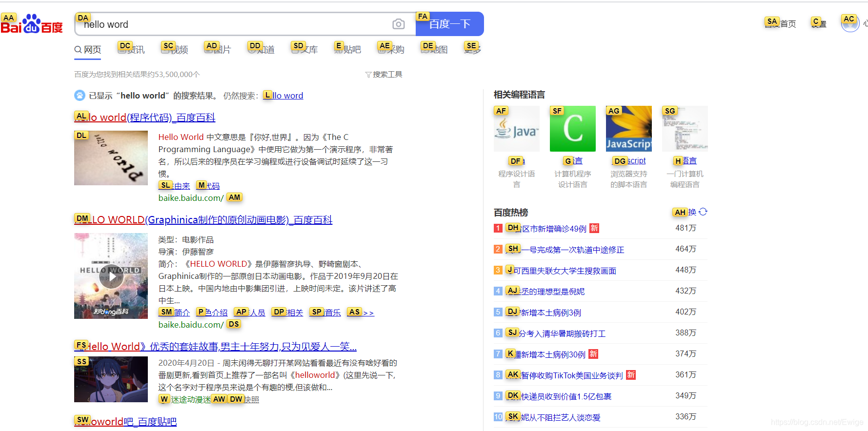
Task: Click the JavaScript sunflower icon
Action: 629,129
